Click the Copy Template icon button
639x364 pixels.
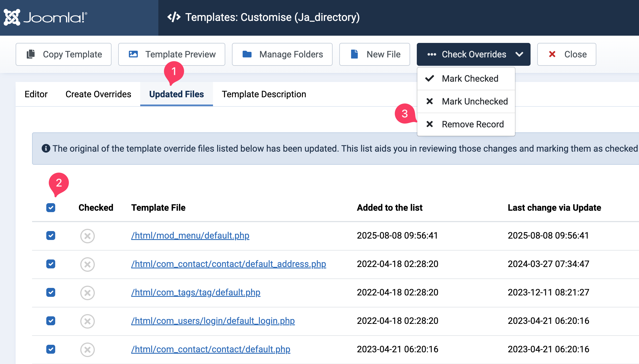(31, 54)
